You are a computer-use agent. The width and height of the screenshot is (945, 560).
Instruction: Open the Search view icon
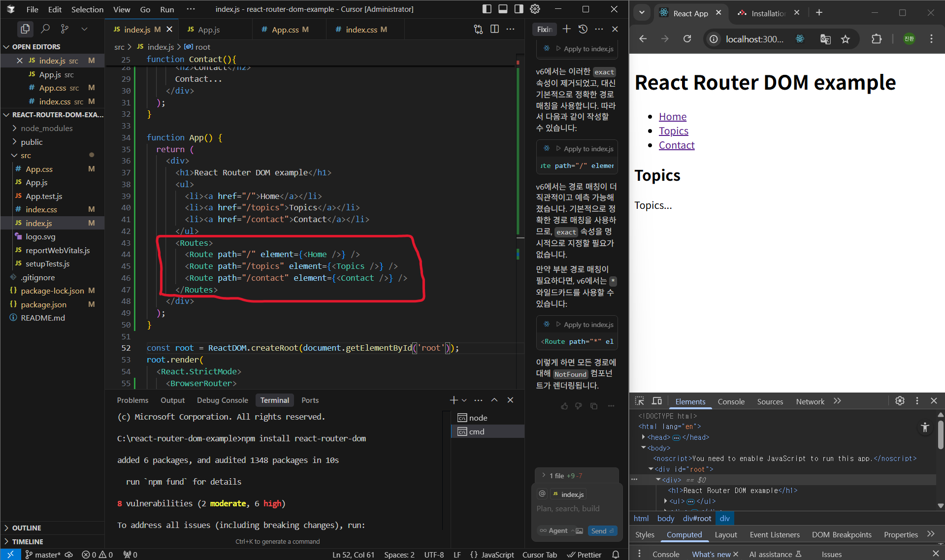click(45, 29)
